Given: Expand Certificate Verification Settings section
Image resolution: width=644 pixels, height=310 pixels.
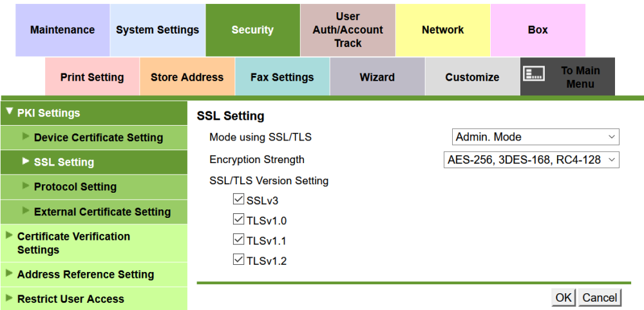Looking at the screenshot, I should coord(9,235).
